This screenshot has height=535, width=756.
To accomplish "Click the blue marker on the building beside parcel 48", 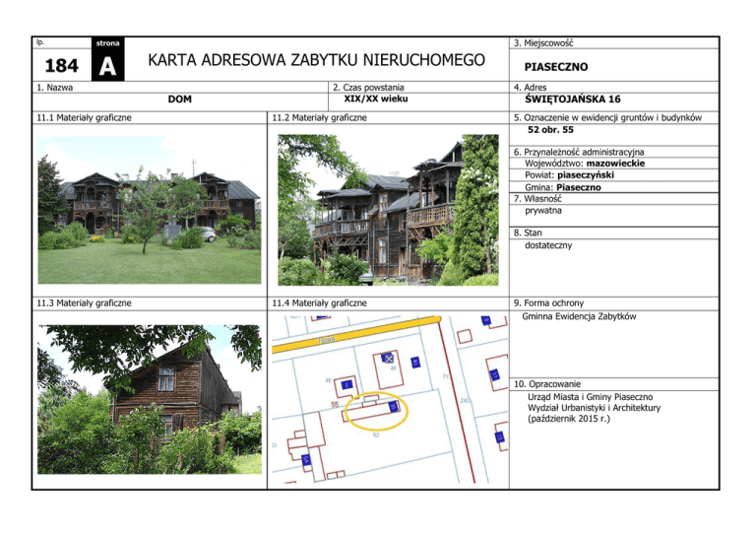I will 346,383.
